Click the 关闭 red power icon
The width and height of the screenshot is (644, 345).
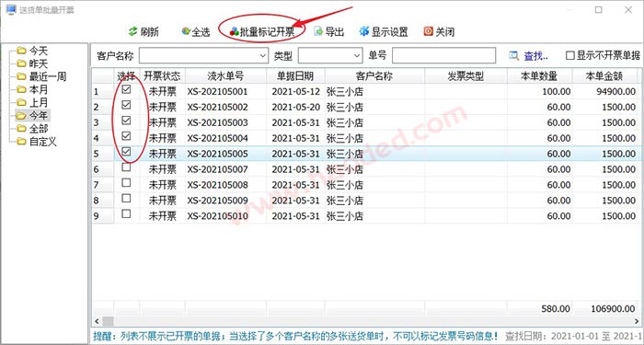click(x=429, y=31)
